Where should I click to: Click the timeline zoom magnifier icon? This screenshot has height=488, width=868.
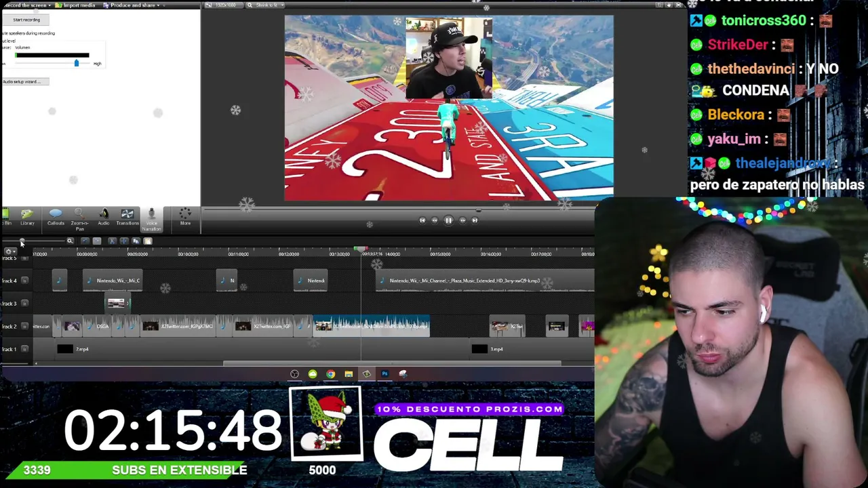tap(70, 241)
